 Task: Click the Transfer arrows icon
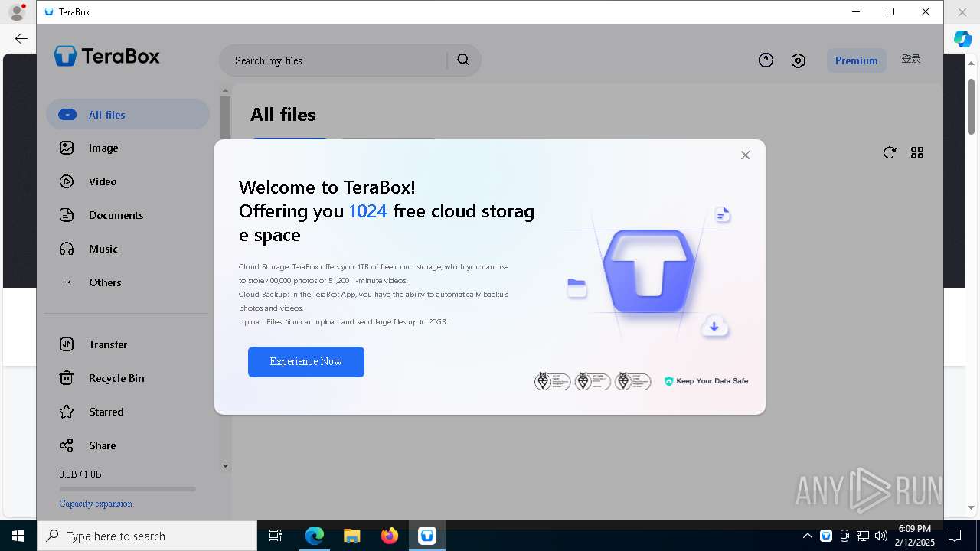(67, 344)
